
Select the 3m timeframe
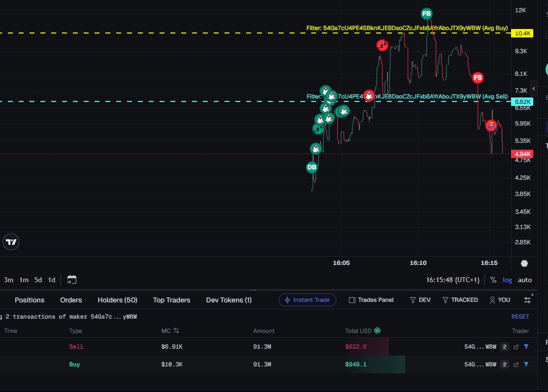(9, 280)
